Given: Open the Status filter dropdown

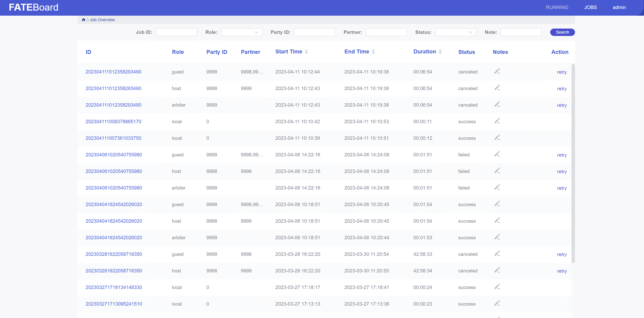Looking at the screenshot, I should [x=455, y=32].
